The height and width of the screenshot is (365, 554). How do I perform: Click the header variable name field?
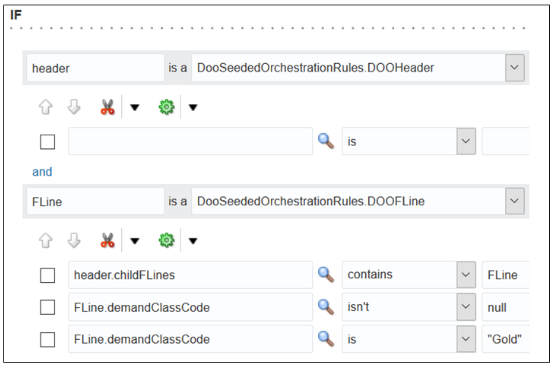pyautogui.click(x=95, y=68)
